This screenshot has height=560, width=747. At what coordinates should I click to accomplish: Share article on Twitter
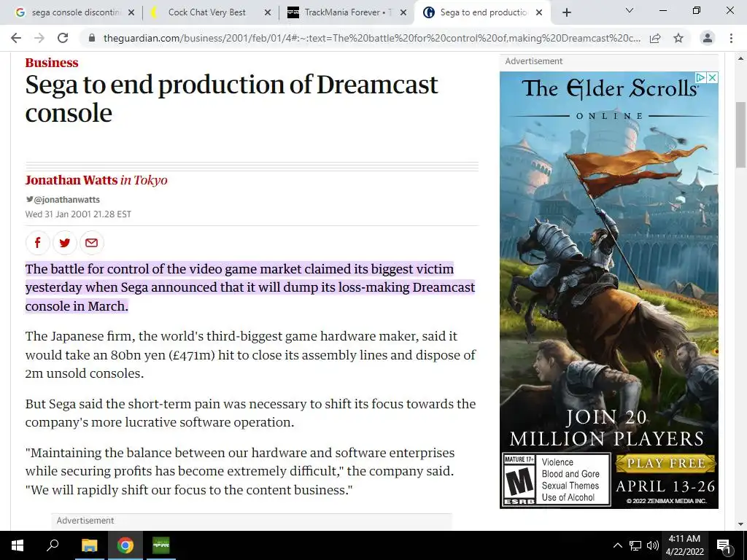[65, 243]
